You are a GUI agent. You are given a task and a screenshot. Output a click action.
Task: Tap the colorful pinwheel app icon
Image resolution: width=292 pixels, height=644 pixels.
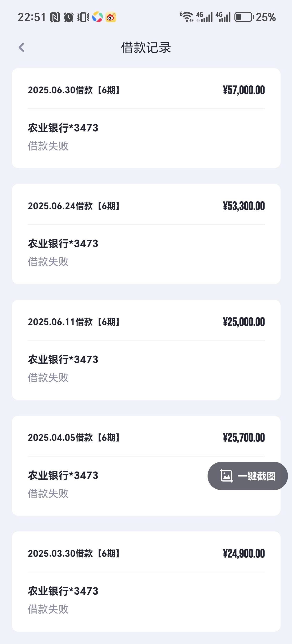pyautogui.click(x=97, y=17)
